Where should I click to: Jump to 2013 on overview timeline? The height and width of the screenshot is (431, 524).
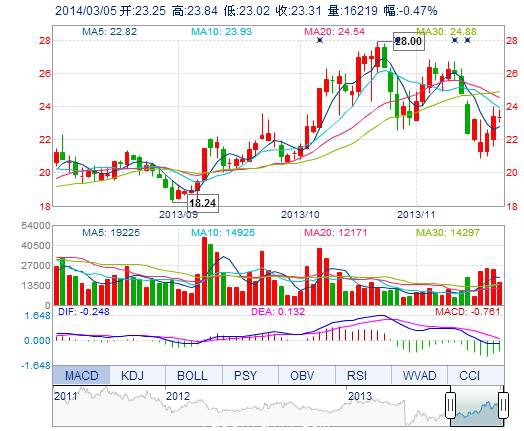click(360, 396)
